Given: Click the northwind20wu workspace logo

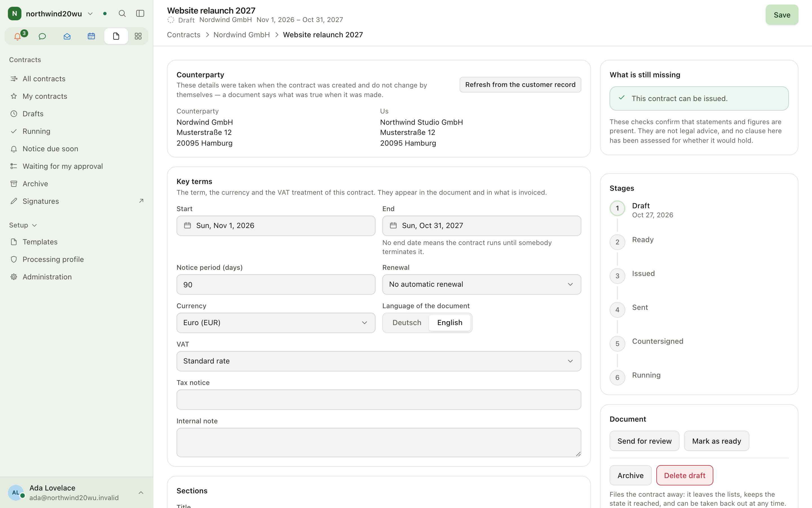Looking at the screenshot, I should point(14,14).
